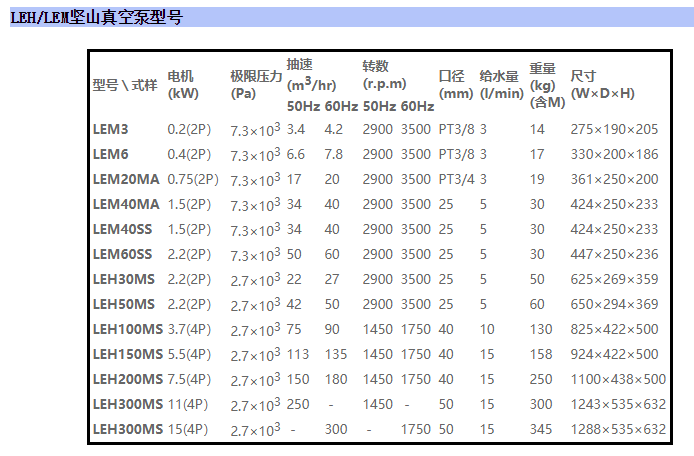Viewport: 694px width, 456px height.
Task: Select the 尺寸 (W×D×H) header
Action: pyautogui.click(x=602, y=85)
